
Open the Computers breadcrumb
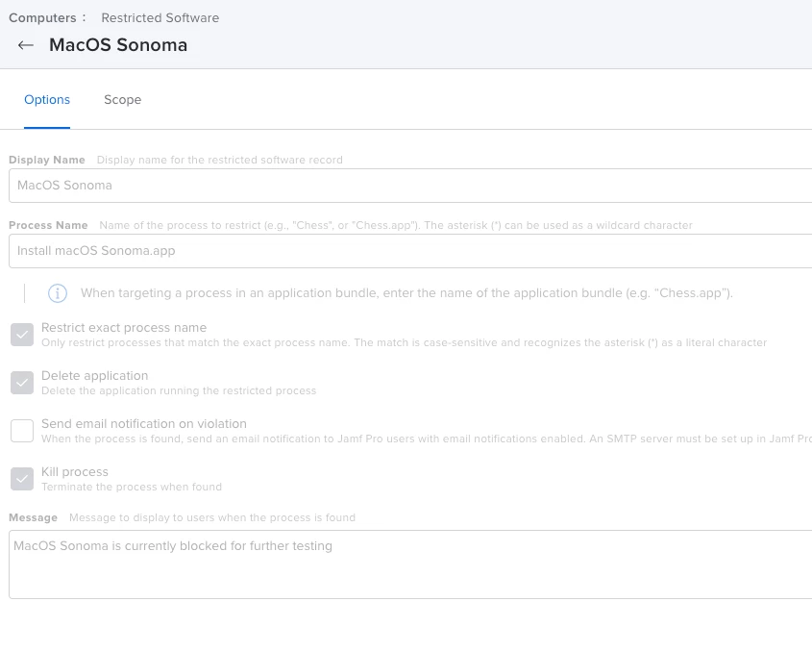click(42, 17)
